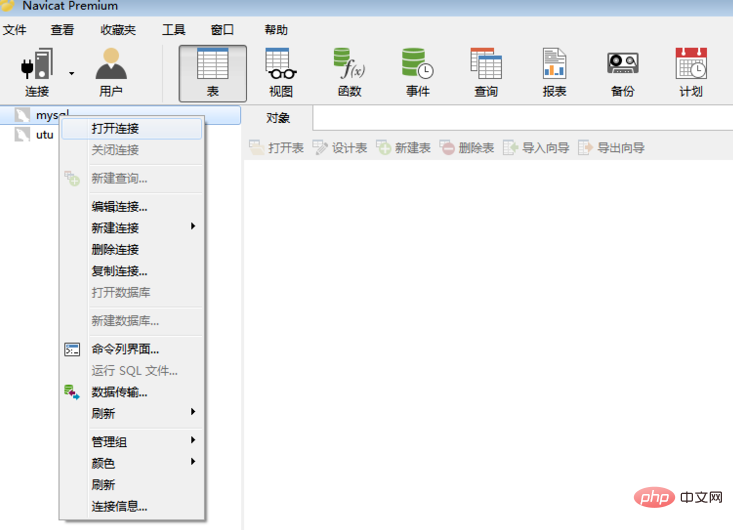
Task: Click the 设计表 design table button
Action: [340, 148]
